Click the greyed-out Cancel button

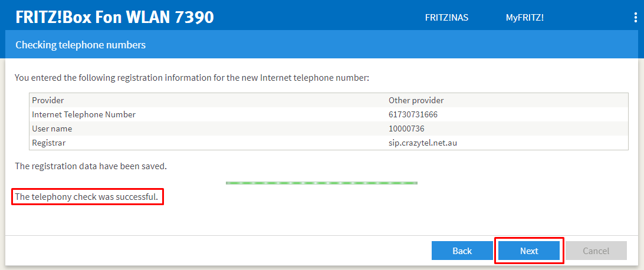[x=596, y=251]
